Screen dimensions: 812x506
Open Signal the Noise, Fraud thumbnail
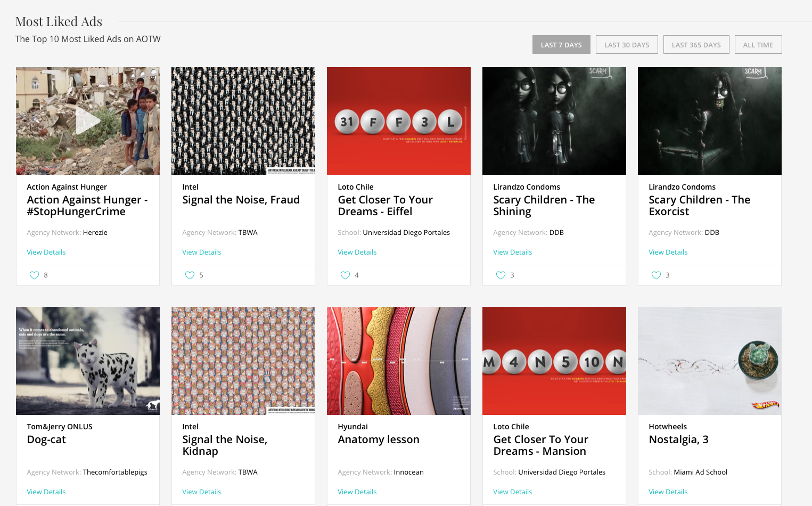[243, 121]
